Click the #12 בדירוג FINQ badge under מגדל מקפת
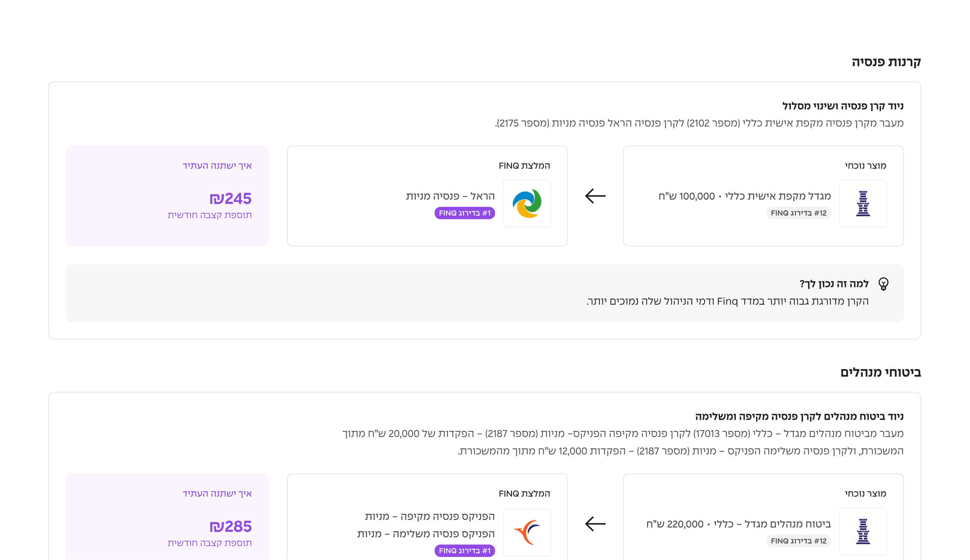This screenshot has width=970, height=560. [798, 213]
